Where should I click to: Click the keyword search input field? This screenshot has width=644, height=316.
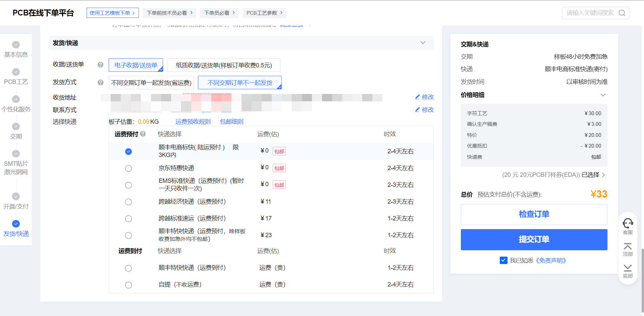click(x=590, y=13)
